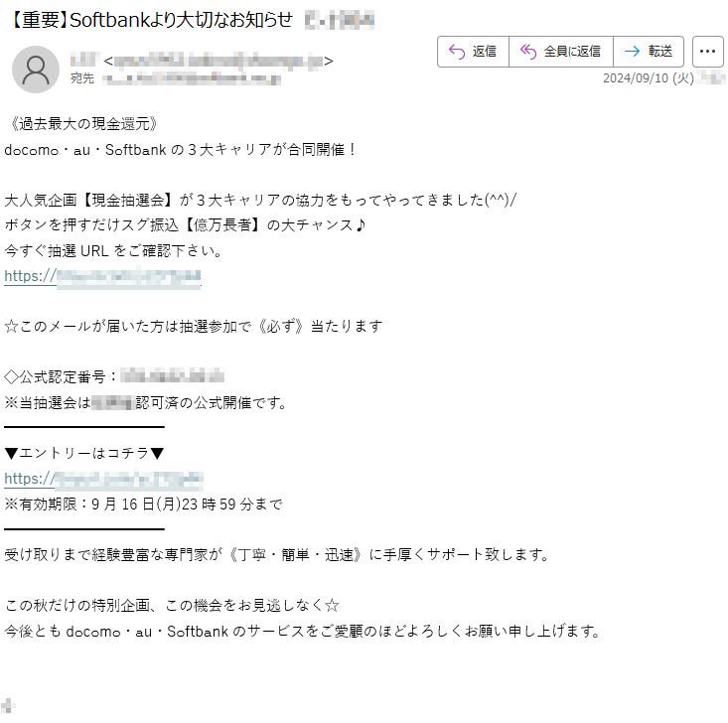Click the 転送 forward arrow icon

(x=632, y=52)
